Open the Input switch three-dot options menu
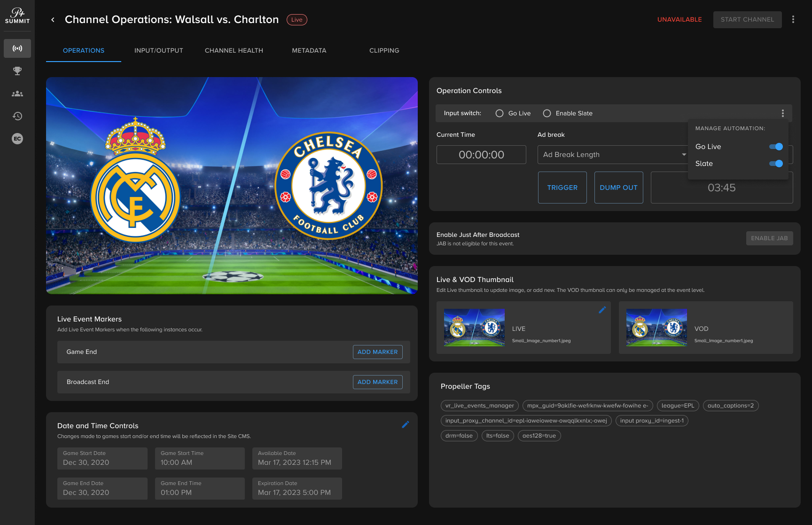 [x=783, y=113]
